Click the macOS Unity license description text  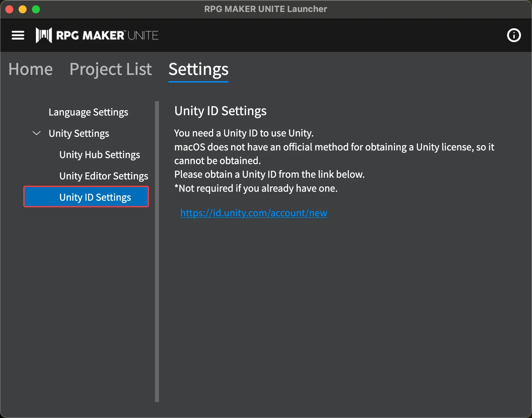coord(334,147)
